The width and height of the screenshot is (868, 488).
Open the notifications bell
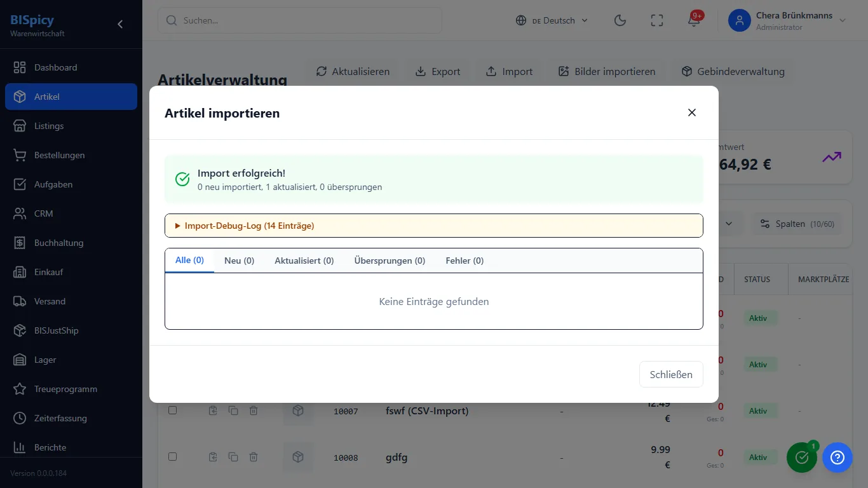[x=694, y=20]
